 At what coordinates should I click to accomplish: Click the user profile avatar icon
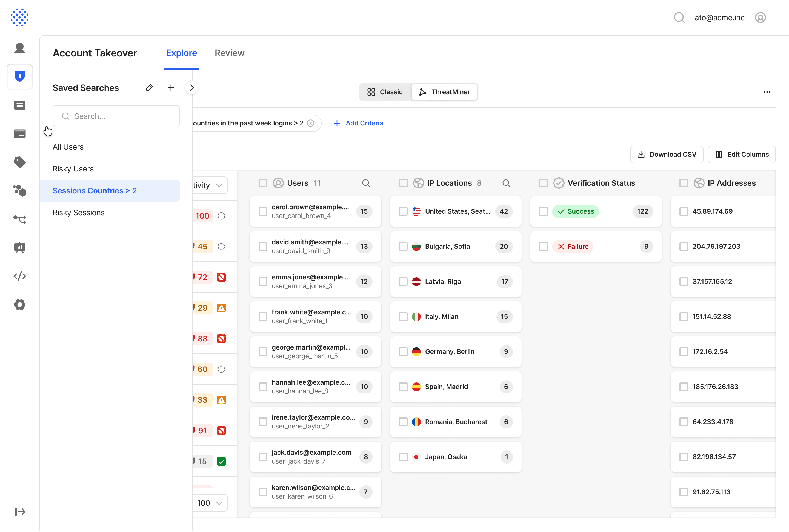[x=760, y=18]
